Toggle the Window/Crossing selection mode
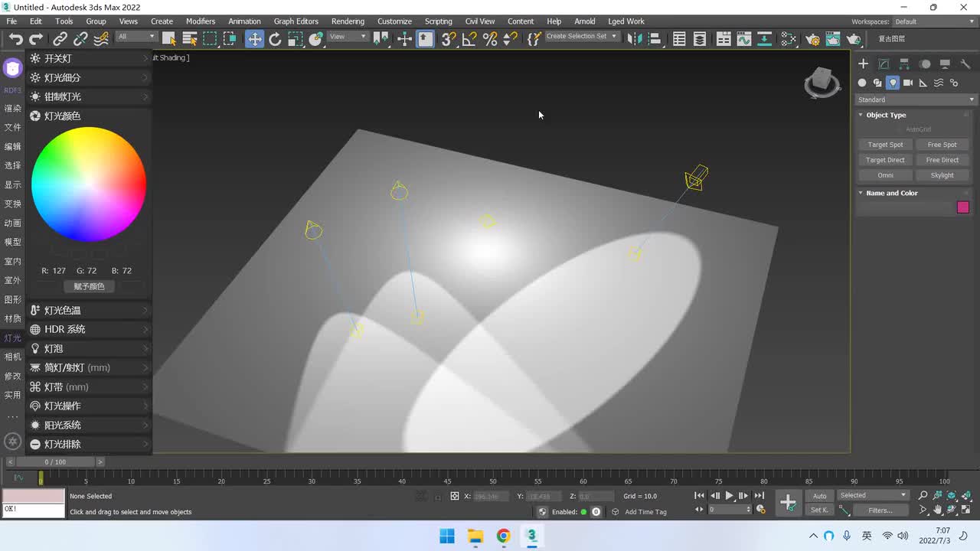 230,39
